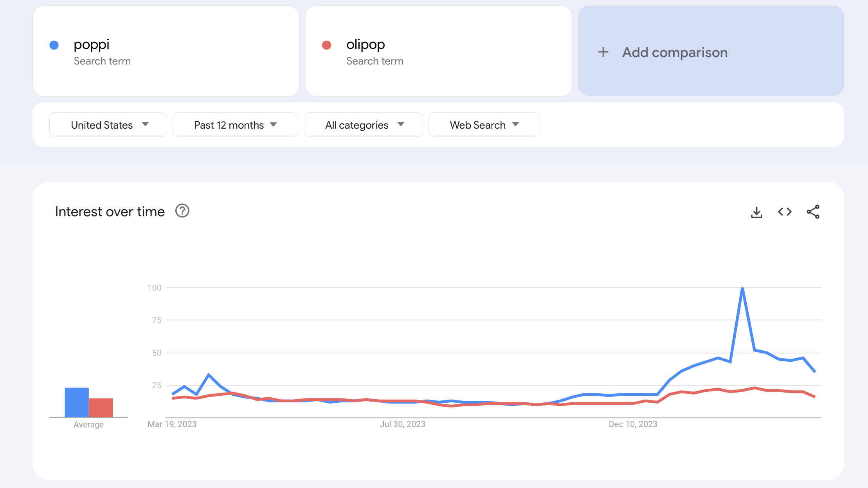This screenshot has height=488, width=868.
Task: Click the poppi peak at 100
Action: click(742, 289)
